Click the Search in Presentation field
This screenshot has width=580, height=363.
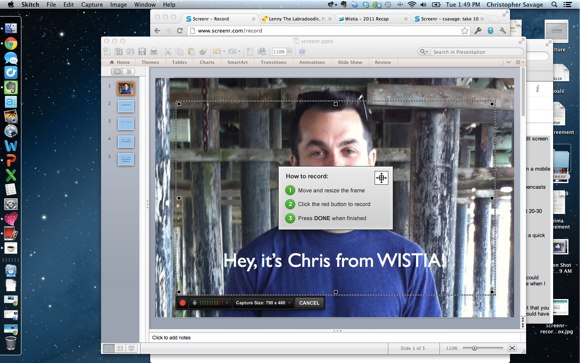(x=476, y=52)
